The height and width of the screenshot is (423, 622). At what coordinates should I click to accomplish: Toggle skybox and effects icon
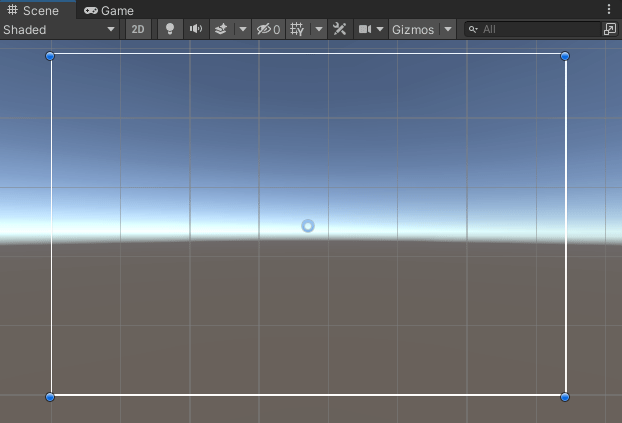[223, 30]
